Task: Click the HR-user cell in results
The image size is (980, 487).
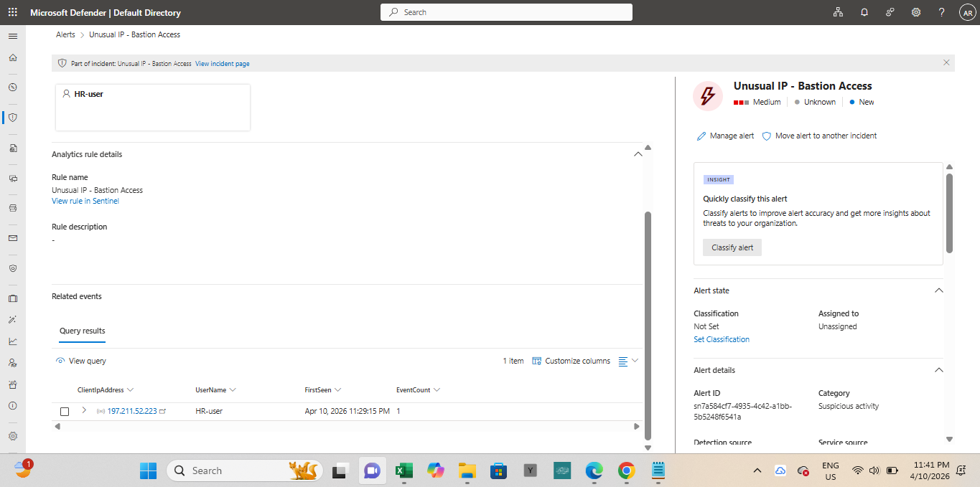Action: point(210,412)
